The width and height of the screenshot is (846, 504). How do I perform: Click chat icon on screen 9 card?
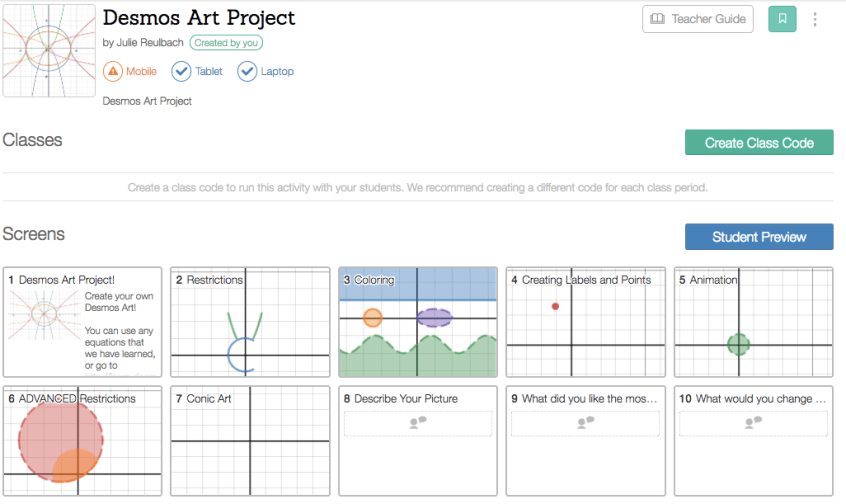pos(585,423)
